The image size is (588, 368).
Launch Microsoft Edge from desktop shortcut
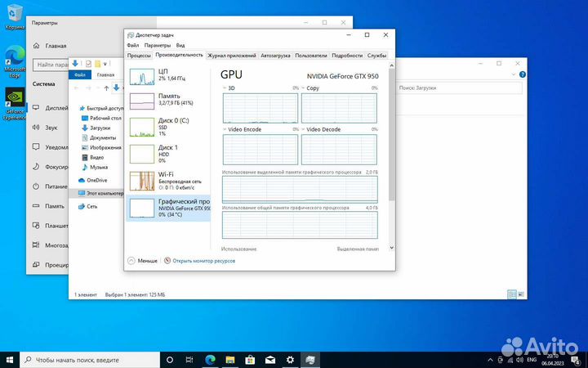pyautogui.click(x=14, y=62)
